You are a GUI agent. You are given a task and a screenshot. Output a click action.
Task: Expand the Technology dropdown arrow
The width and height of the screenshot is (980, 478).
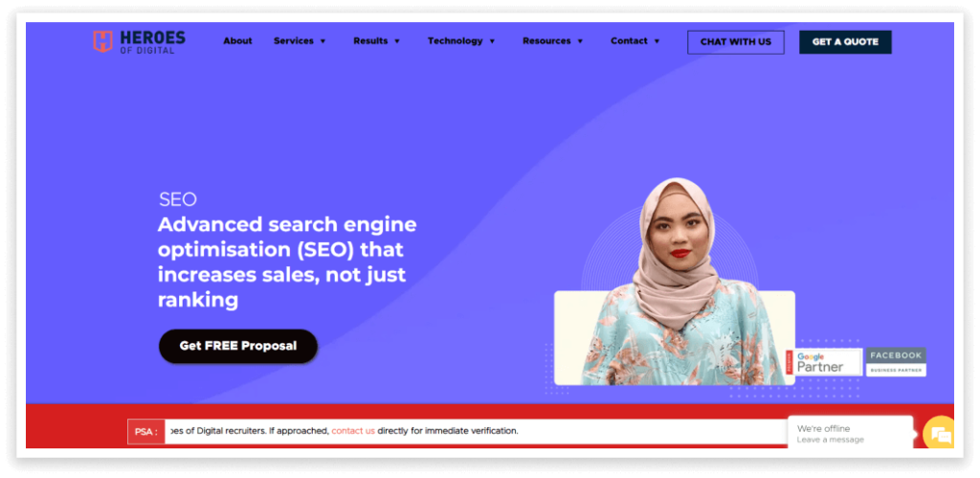(x=492, y=41)
